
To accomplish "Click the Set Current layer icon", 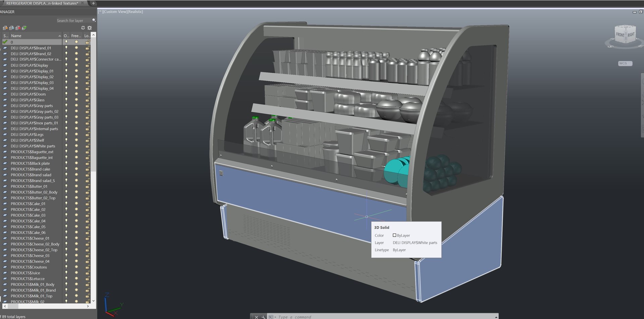I will point(24,28).
